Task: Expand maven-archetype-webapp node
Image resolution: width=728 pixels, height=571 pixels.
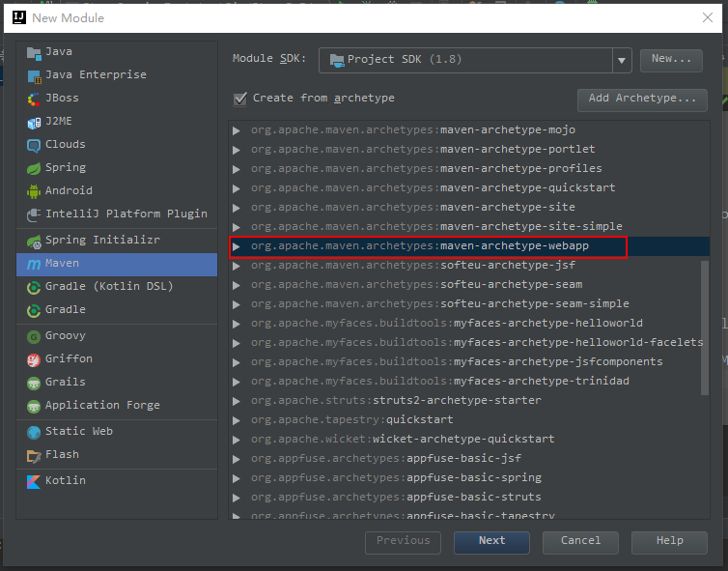Action: tap(237, 246)
